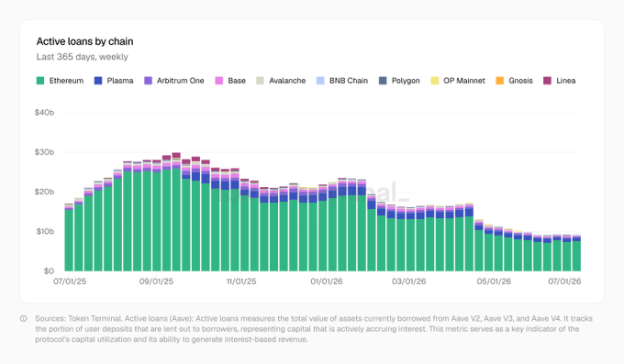Toggle the BNB Chain series label
The image size is (624, 364).
349,81
